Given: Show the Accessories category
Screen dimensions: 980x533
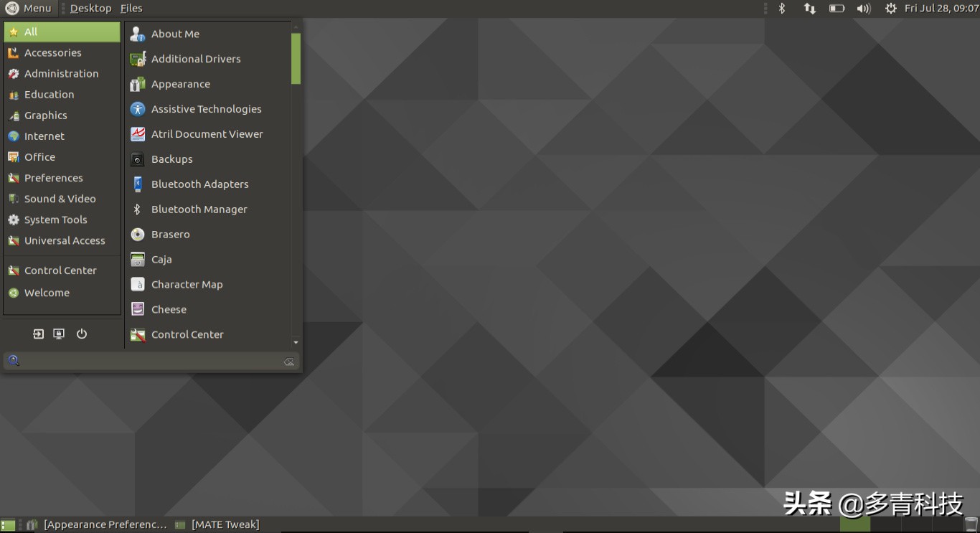Looking at the screenshot, I should pos(62,52).
